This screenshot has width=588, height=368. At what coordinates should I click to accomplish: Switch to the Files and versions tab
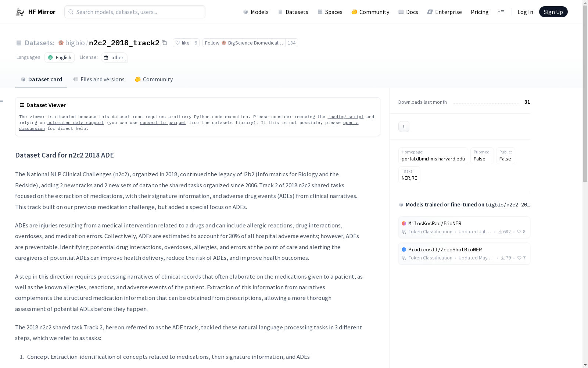(x=98, y=79)
